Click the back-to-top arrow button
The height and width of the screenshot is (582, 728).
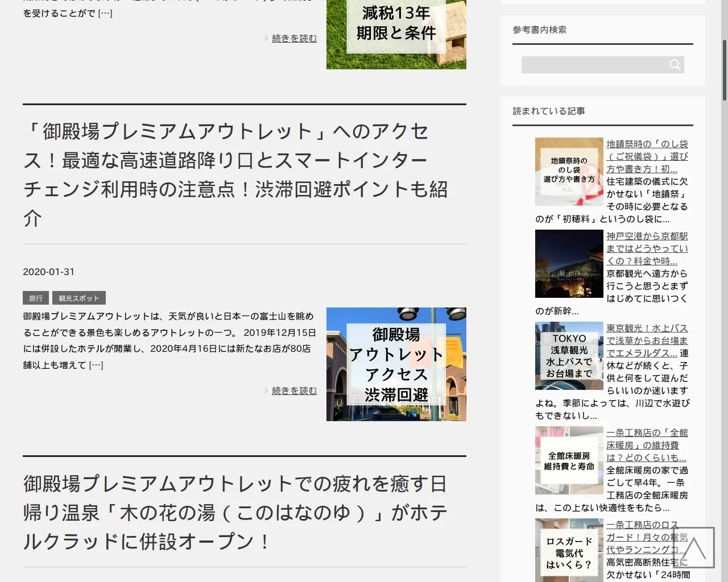[694, 547]
